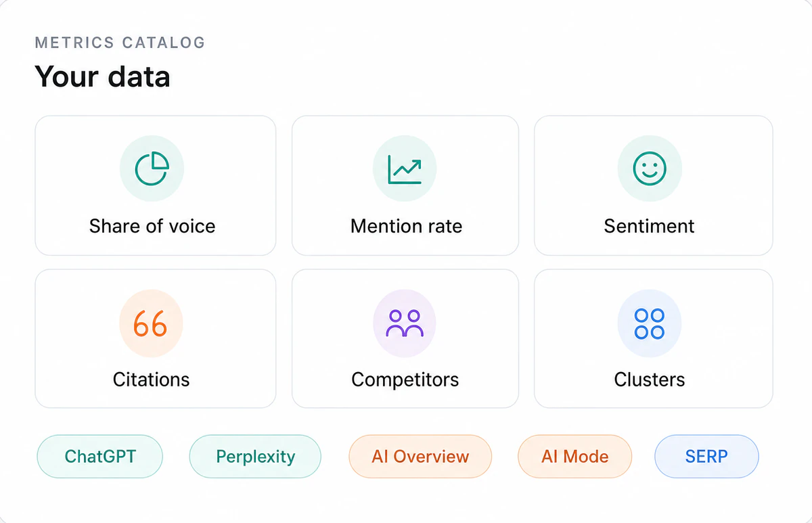
Task: Select the Clusters four-circle icon
Action: 650,324
